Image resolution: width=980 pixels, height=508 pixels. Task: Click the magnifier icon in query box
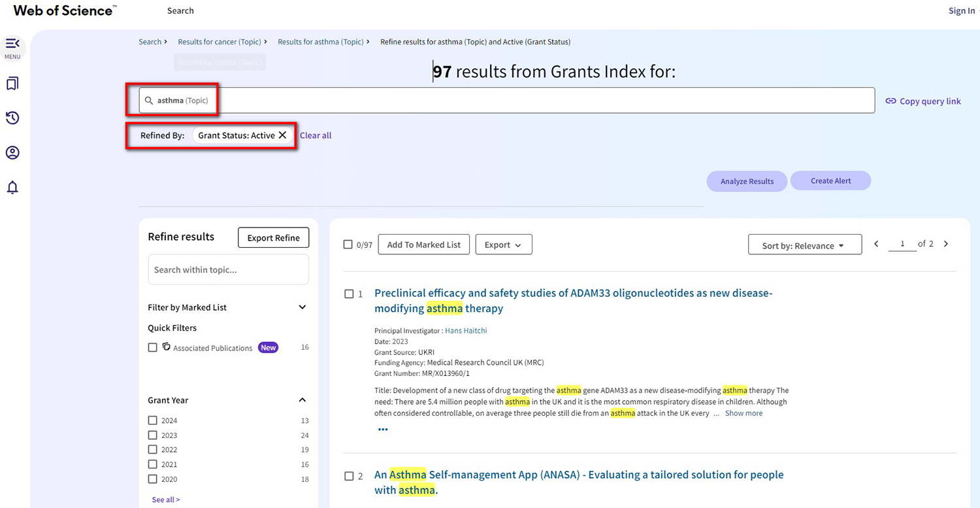pyautogui.click(x=150, y=101)
